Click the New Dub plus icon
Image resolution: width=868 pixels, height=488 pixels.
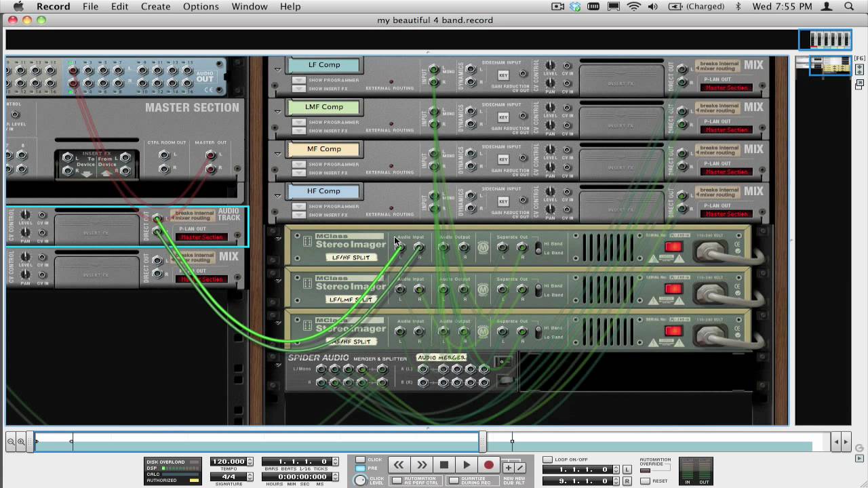point(508,468)
